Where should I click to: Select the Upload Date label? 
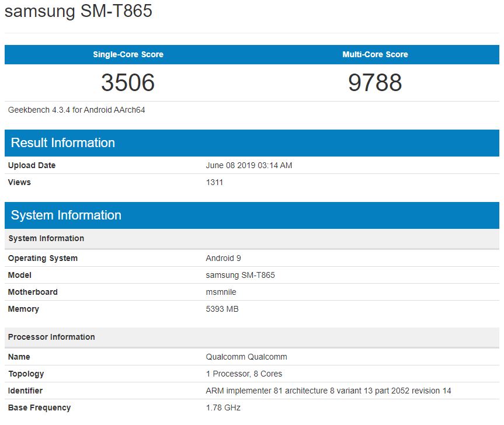[32, 165]
